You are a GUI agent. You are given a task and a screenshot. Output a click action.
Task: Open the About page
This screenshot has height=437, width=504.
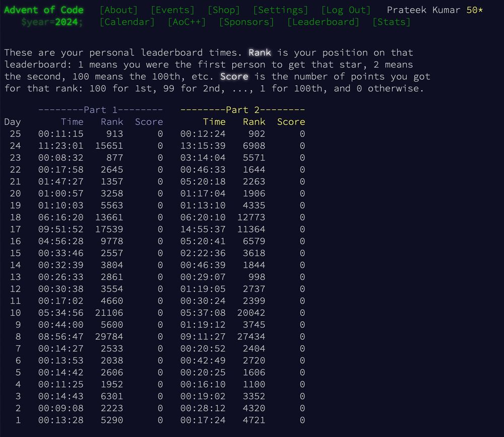coord(118,10)
